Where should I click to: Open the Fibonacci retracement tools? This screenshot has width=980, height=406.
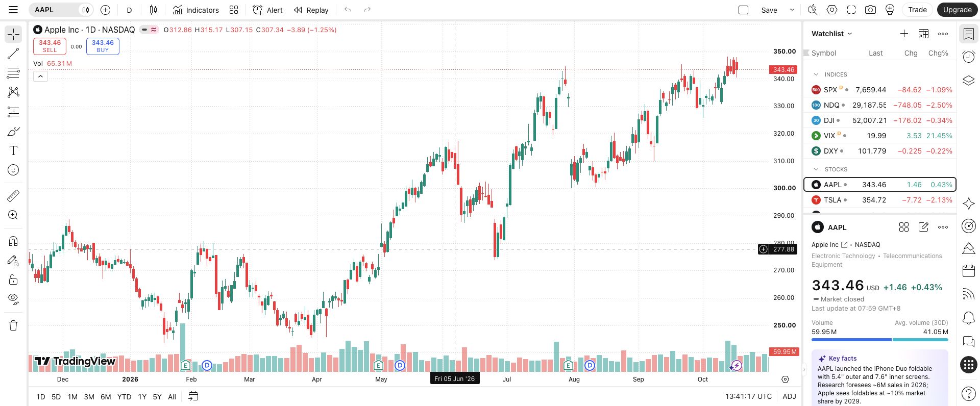pyautogui.click(x=13, y=73)
